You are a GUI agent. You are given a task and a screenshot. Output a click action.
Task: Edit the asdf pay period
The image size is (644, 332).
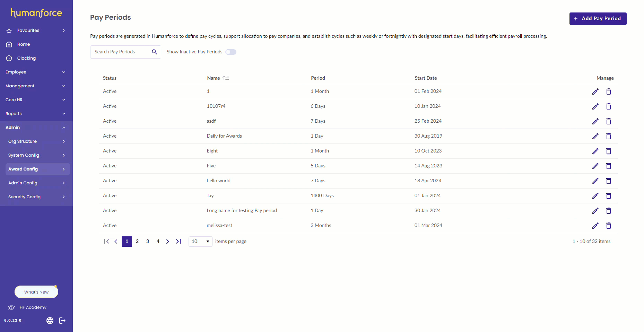(x=595, y=121)
